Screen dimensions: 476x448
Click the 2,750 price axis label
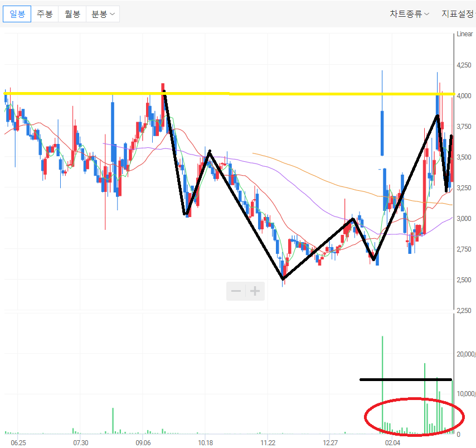coord(464,249)
